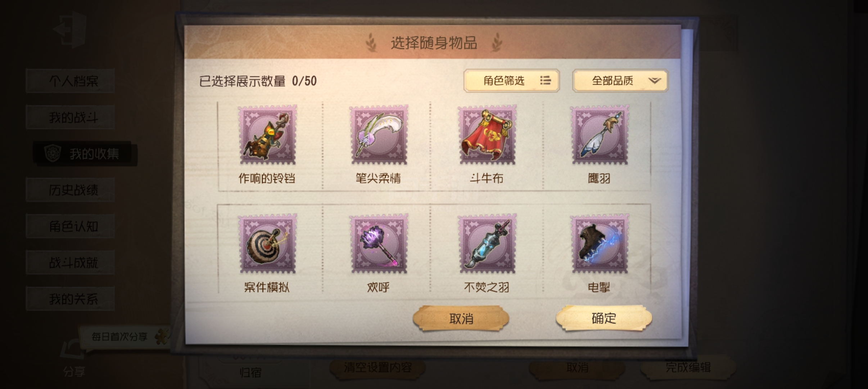Pick the 电掣 lightning boot stamp
This screenshot has width=868, height=389.
pyautogui.click(x=600, y=243)
